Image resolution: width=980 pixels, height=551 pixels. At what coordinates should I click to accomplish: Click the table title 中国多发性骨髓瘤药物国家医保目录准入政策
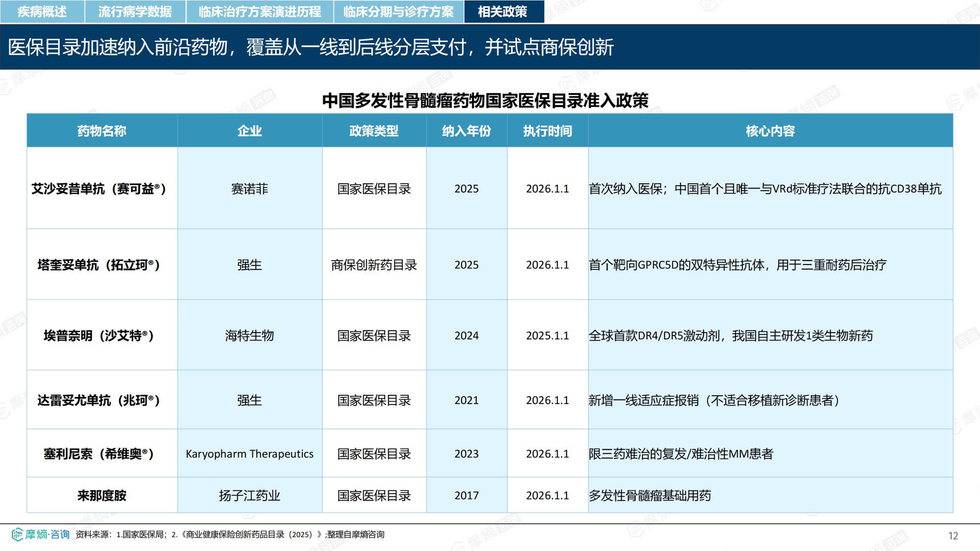485,100
